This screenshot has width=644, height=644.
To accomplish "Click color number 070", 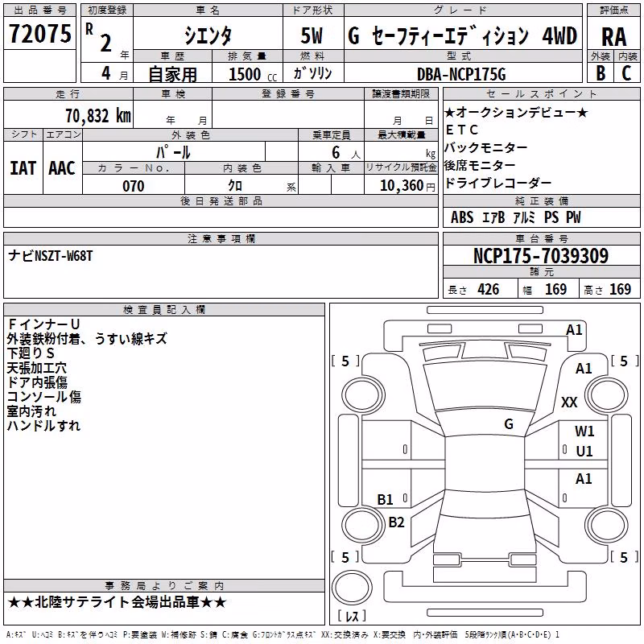I will pos(134,186).
